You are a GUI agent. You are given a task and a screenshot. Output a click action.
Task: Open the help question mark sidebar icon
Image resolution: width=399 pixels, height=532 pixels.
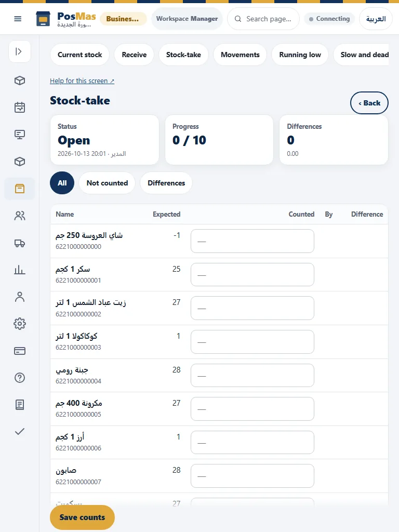(x=20, y=378)
